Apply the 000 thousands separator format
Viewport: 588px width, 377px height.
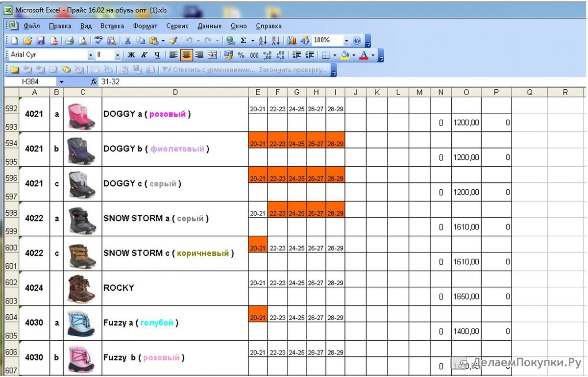[254, 55]
